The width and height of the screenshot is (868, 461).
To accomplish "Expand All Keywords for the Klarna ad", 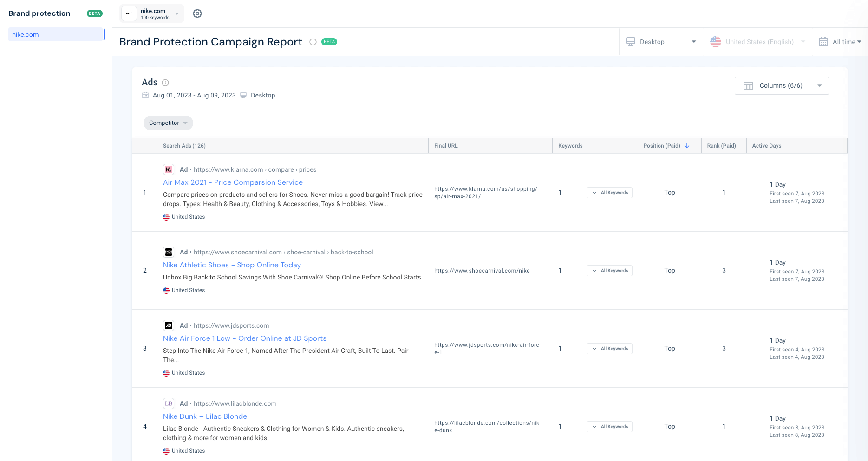I will coord(609,193).
